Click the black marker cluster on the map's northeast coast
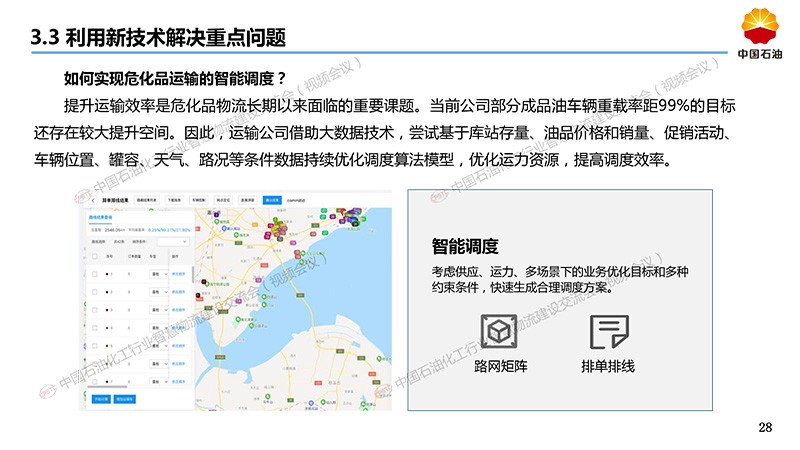Image resolution: width=800 pixels, height=450 pixels. pos(355,223)
